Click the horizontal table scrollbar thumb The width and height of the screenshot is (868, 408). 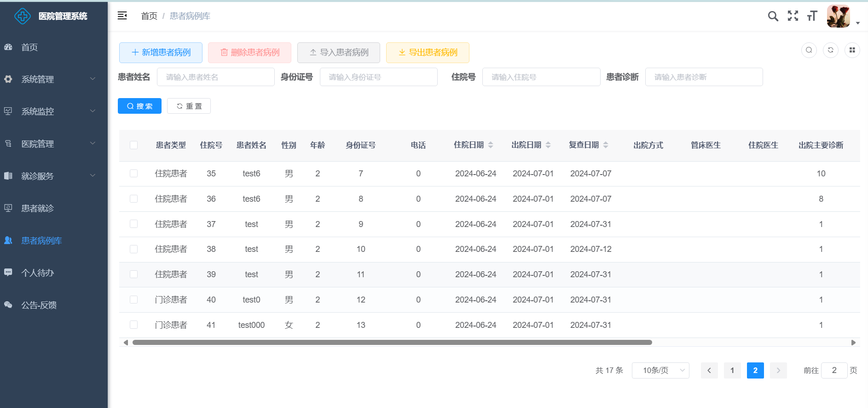click(x=392, y=343)
